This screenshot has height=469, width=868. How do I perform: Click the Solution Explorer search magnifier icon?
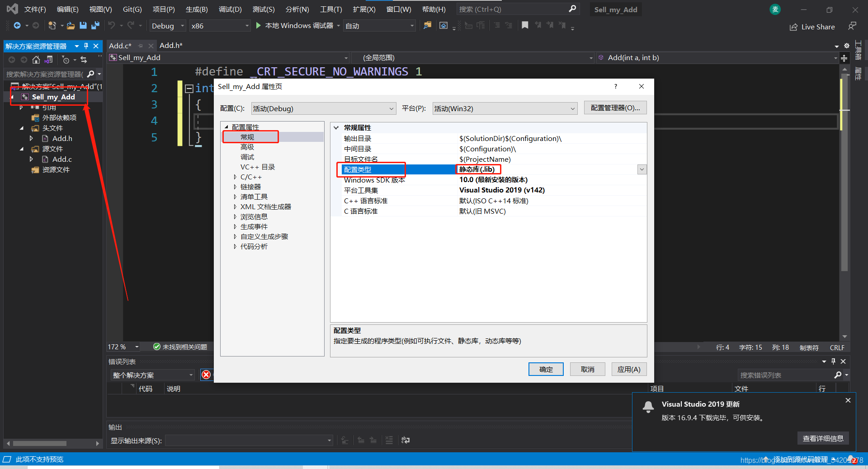(x=90, y=74)
